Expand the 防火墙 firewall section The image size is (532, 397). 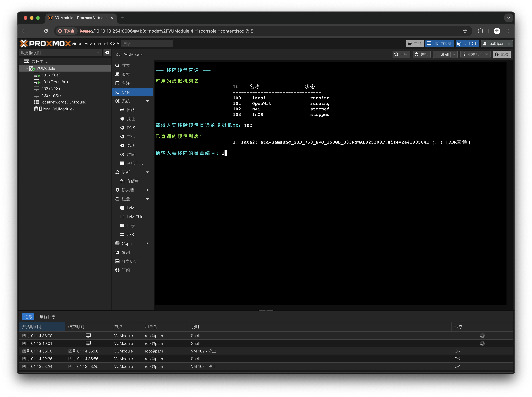click(148, 190)
